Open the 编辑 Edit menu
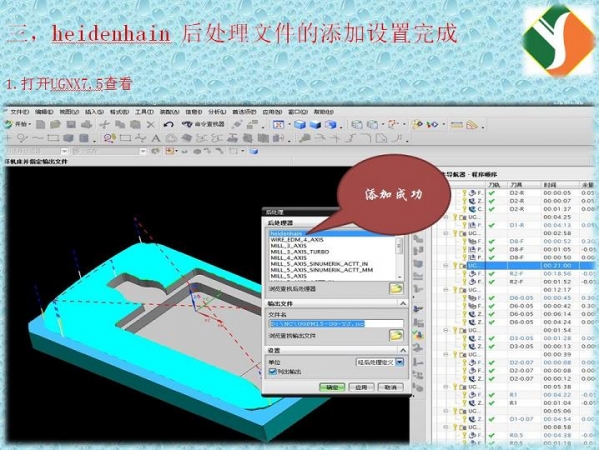 [x=44, y=112]
